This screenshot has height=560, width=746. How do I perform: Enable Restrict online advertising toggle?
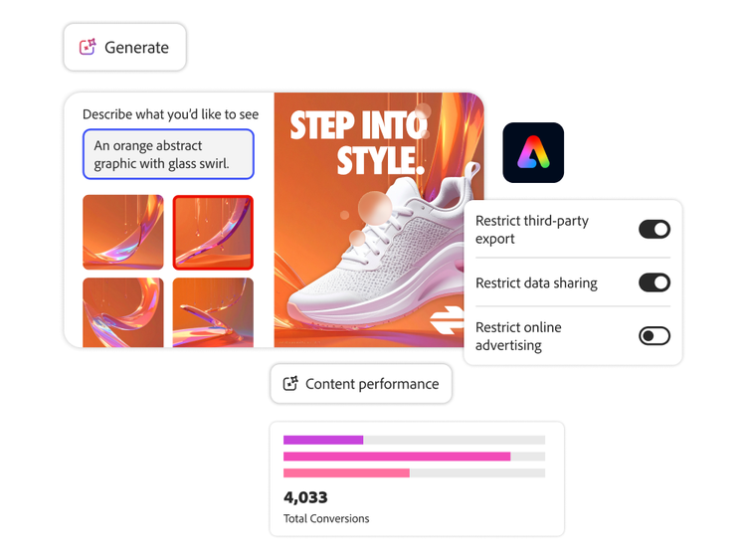[x=654, y=336]
